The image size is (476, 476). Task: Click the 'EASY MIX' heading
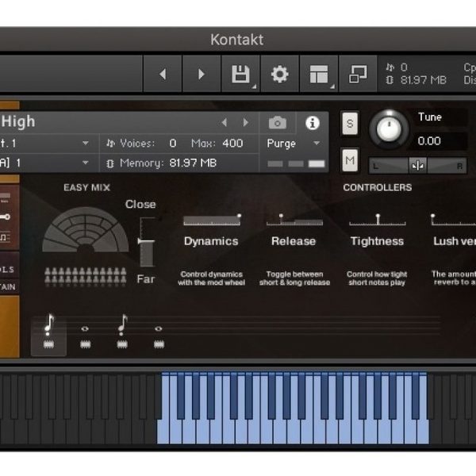tap(86, 187)
